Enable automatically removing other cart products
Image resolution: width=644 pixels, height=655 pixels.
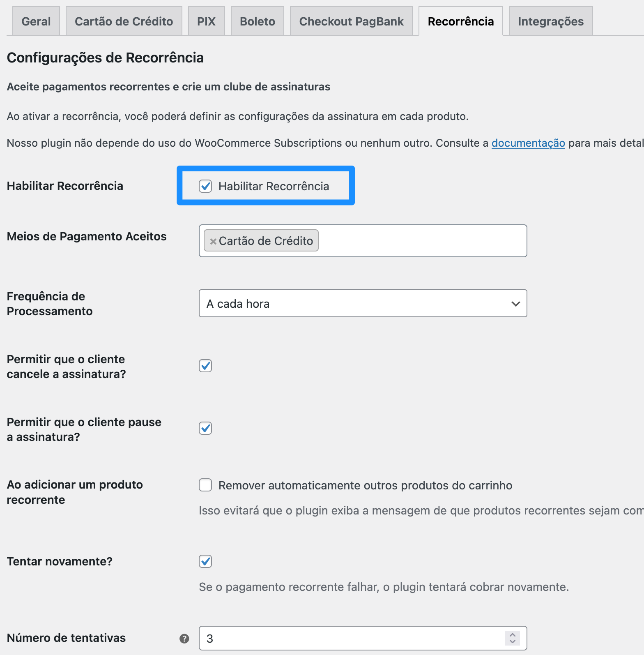(205, 485)
